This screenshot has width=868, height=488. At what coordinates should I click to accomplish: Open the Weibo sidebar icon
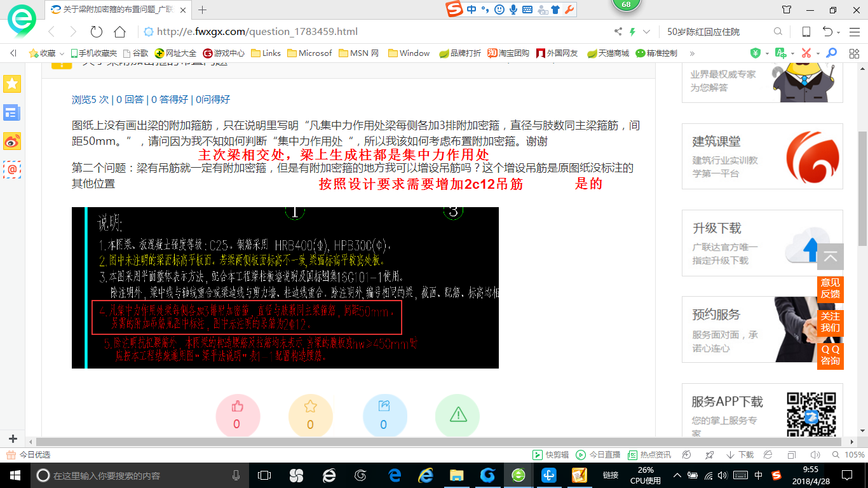12,141
